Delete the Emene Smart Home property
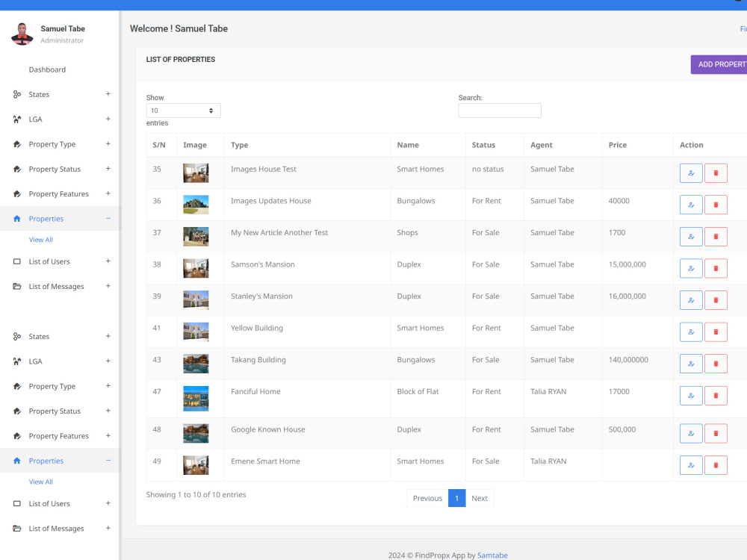The height and width of the screenshot is (560, 747). [716, 465]
